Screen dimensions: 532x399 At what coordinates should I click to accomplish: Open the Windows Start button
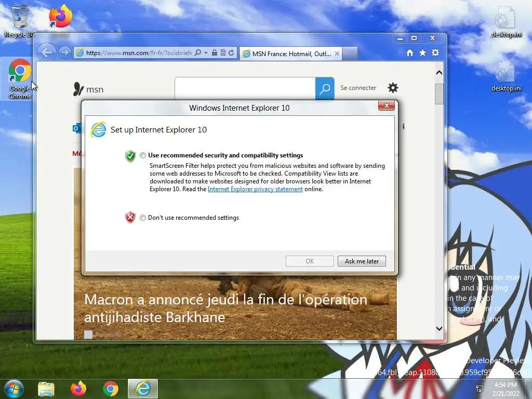(14, 389)
